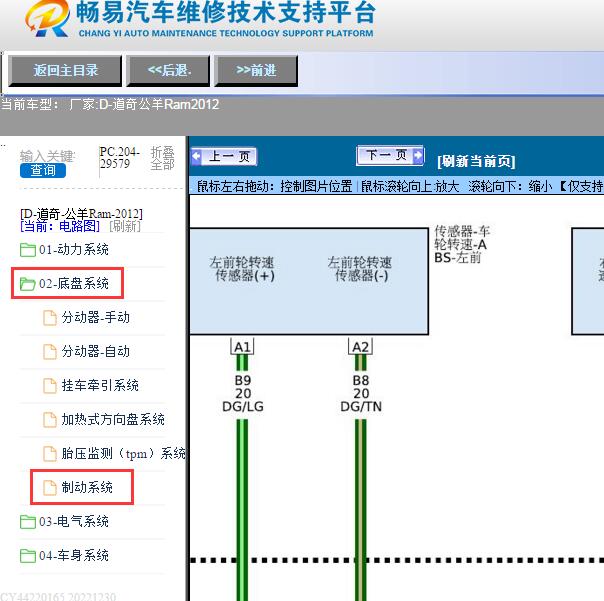Open the 01-动力系统 tree entry
Viewport: 604px width, 601px height.
coord(74,250)
